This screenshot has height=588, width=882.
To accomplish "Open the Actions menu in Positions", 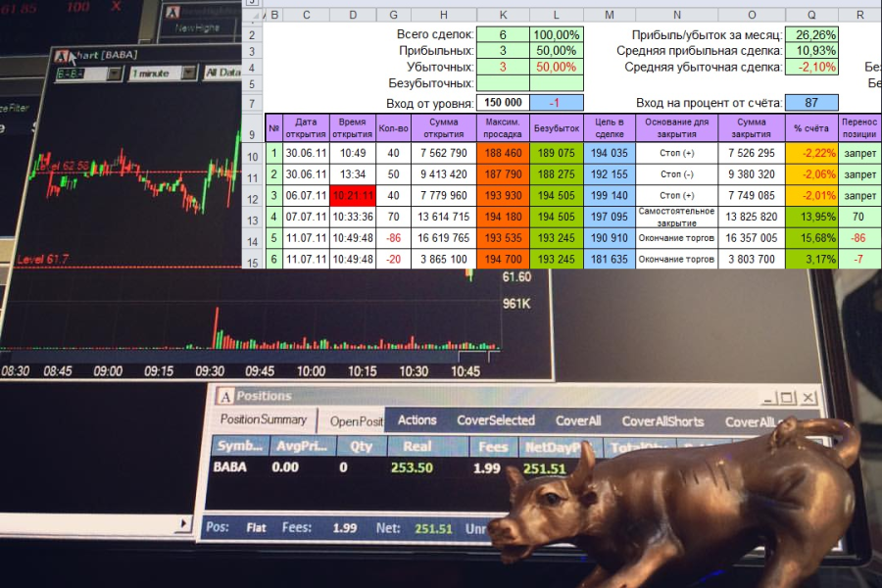I will pyautogui.click(x=416, y=420).
